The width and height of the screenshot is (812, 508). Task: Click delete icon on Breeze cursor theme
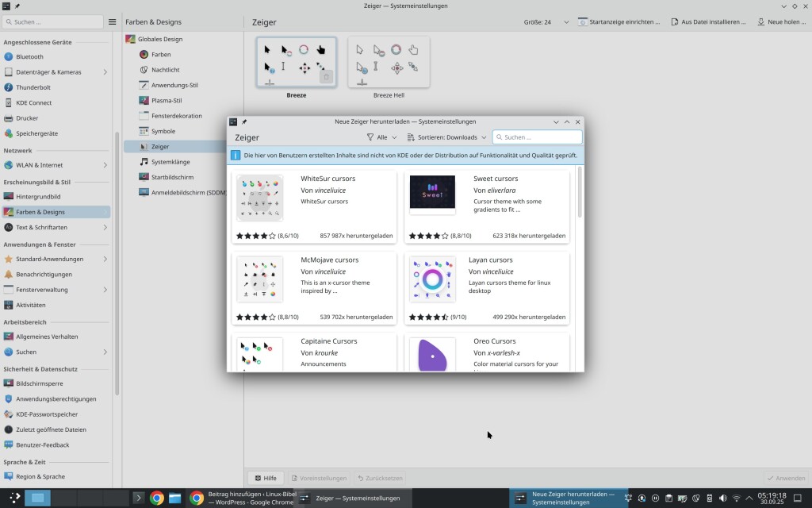point(326,77)
